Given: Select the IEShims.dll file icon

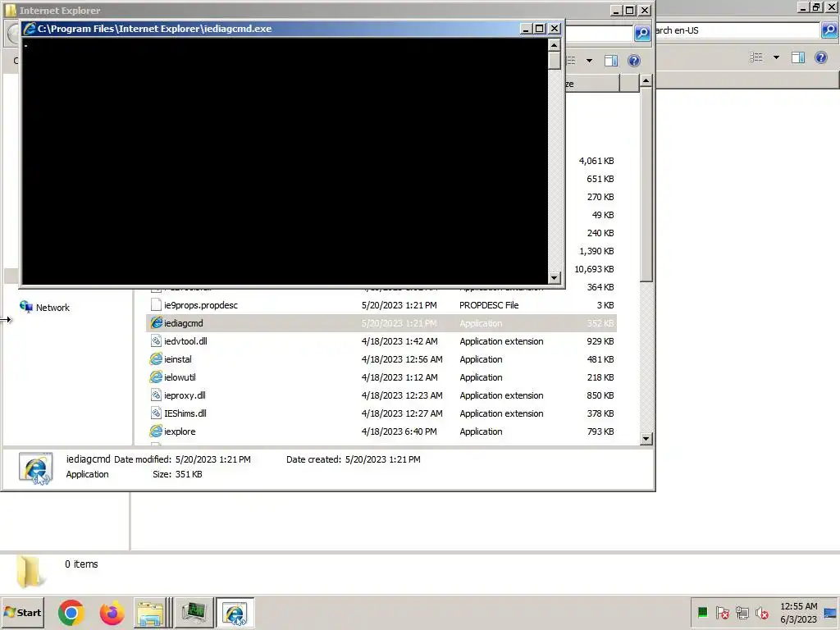Looking at the screenshot, I should tap(156, 413).
